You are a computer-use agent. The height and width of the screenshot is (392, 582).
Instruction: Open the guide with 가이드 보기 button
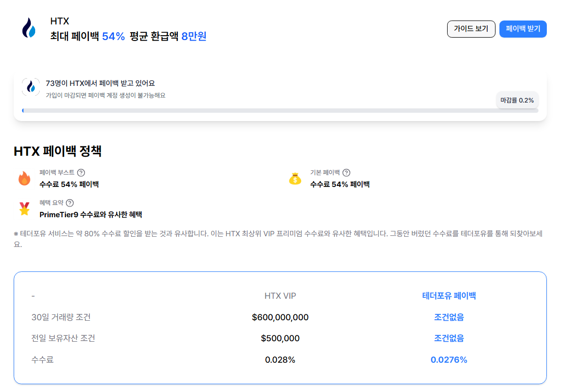coord(471,29)
